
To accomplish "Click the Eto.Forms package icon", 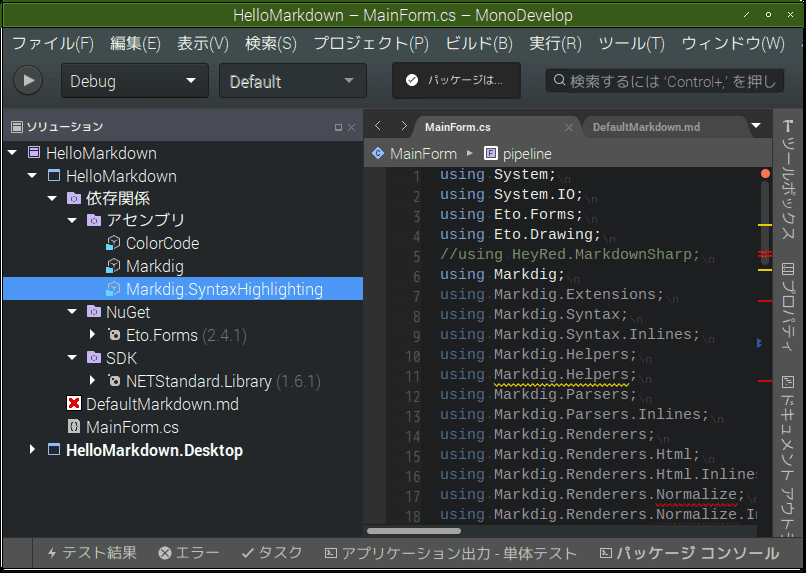I will (x=114, y=335).
